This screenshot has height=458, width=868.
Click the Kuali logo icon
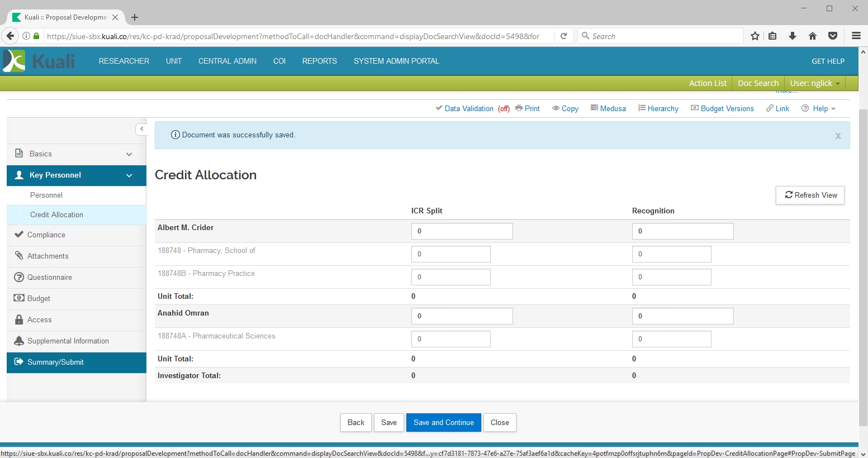pos(15,61)
